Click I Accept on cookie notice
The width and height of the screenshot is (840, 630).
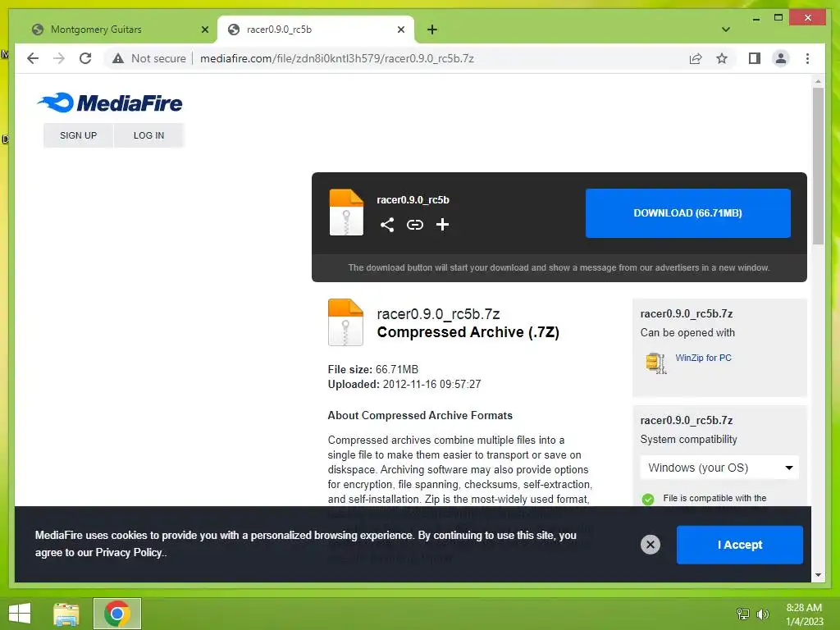(x=740, y=545)
